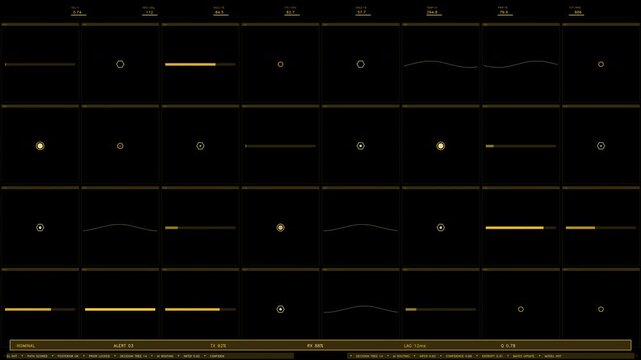Toggle the dotted hexagon in row three, column six
The image size is (641, 360).
[x=441, y=228]
